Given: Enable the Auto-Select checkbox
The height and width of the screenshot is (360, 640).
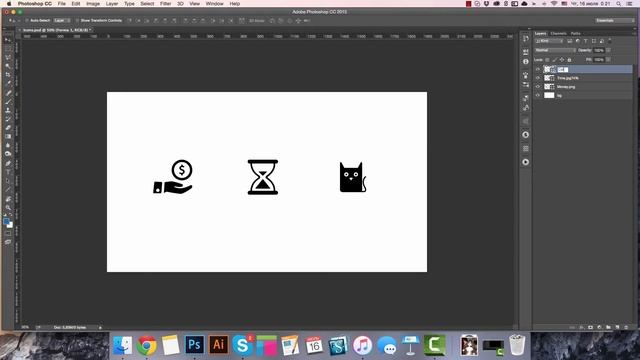Looking at the screenshot, I should click(x=27, y=20).
